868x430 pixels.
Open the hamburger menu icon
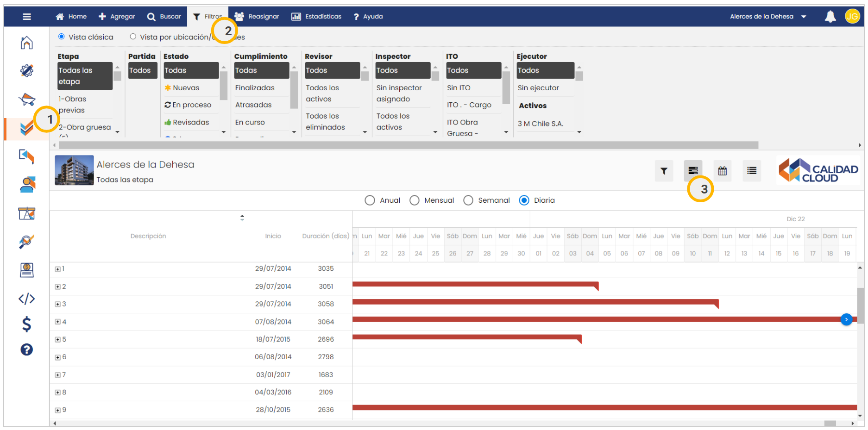(x=27, y=17)
